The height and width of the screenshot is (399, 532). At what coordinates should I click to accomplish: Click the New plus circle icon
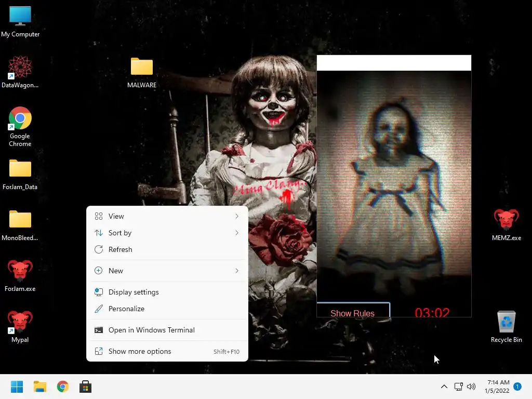tap(98, 271)
